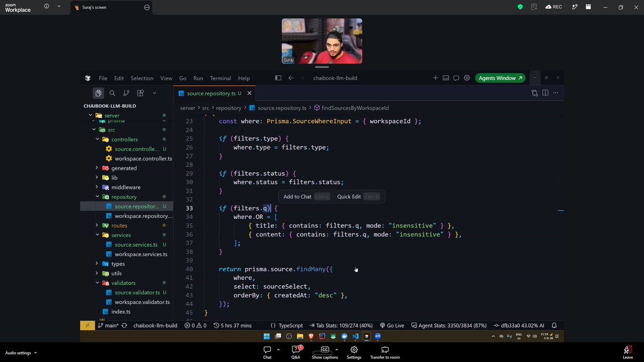Open the Selection menu
644x362 pixels.
tap(142, 78)
